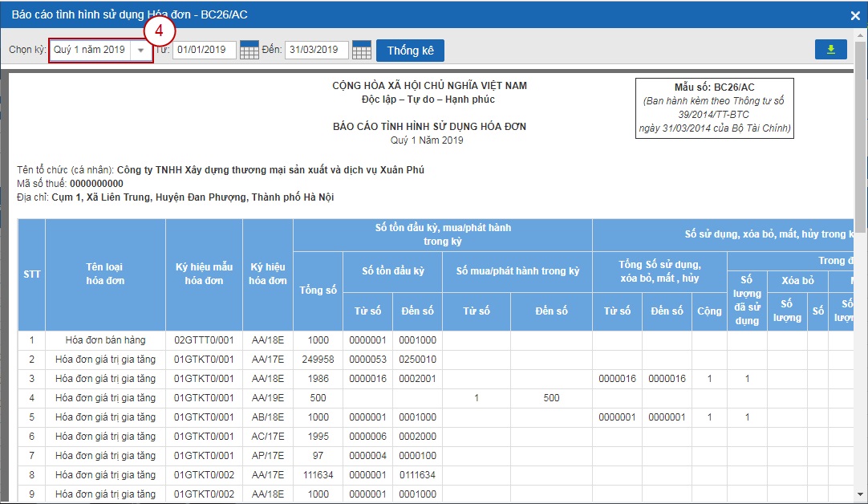
Task: Click the 'Xóa bỏ' column header
Action: pos(797,281)
